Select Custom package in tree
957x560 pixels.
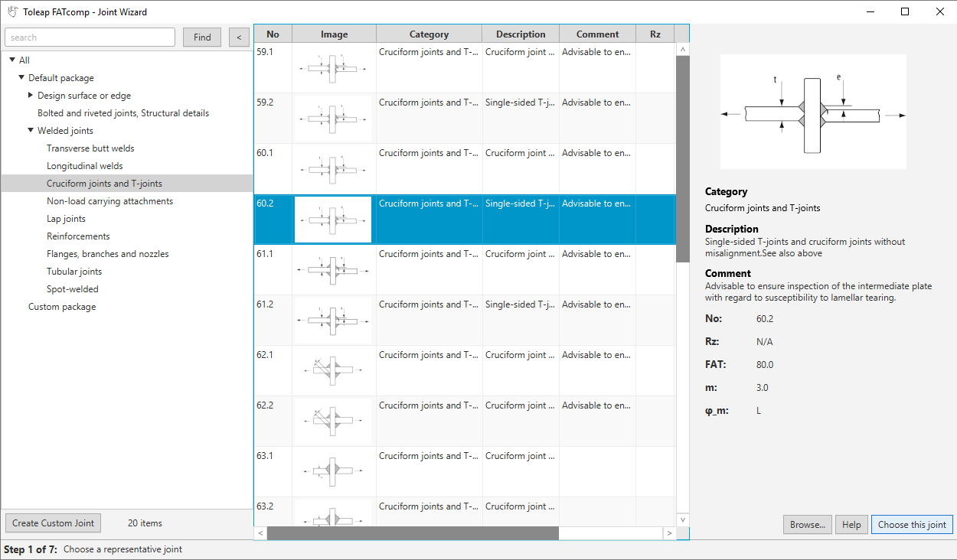[62, 307]
